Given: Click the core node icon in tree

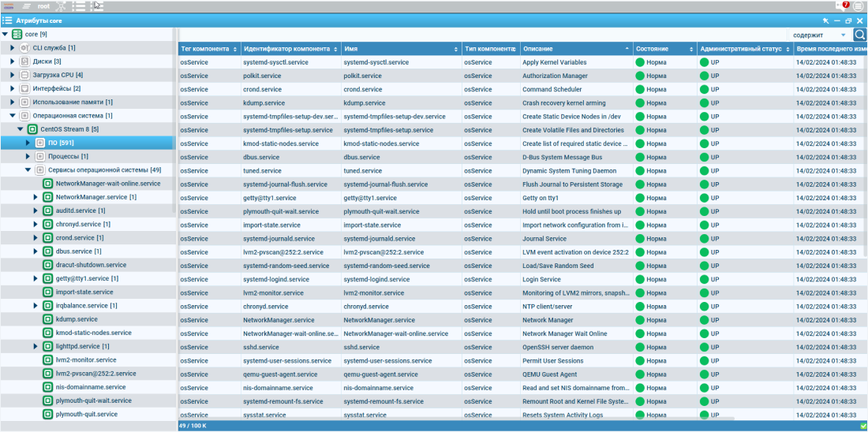Looking at the screenshot, I should (x=17, y=35).
